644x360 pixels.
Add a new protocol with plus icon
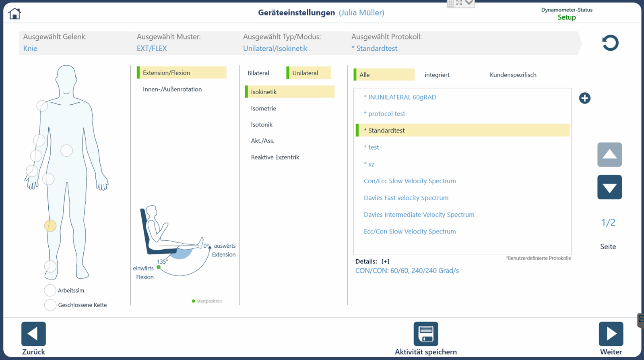[x=584, y=98]
